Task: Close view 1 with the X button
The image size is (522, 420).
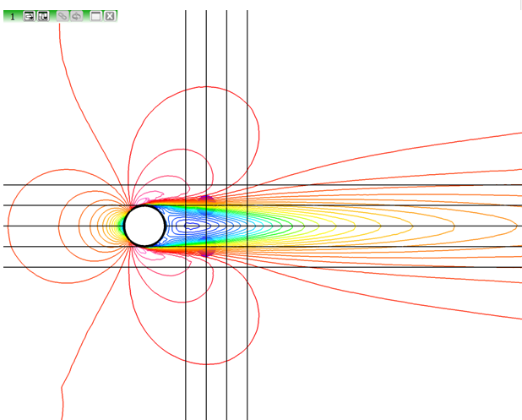Action: tap(110, 16)
